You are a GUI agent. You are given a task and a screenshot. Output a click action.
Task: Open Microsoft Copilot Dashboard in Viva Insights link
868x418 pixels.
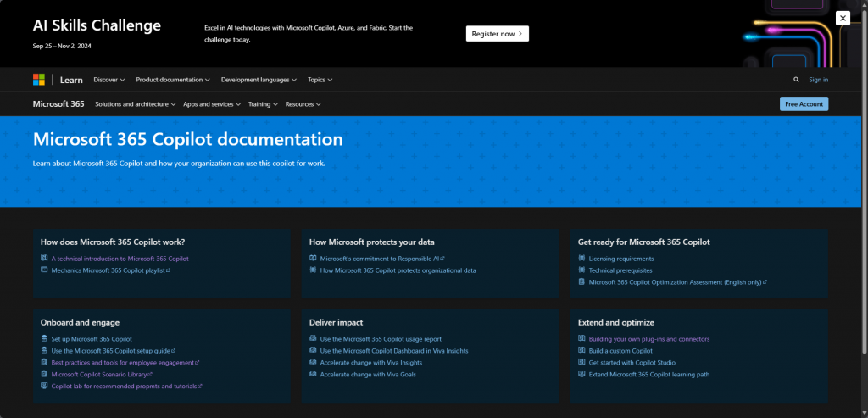394,351
